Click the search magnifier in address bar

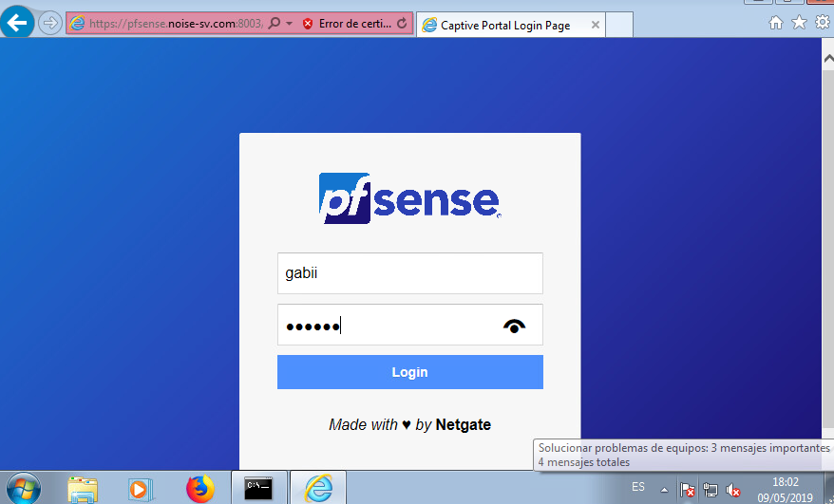point(275,24)
